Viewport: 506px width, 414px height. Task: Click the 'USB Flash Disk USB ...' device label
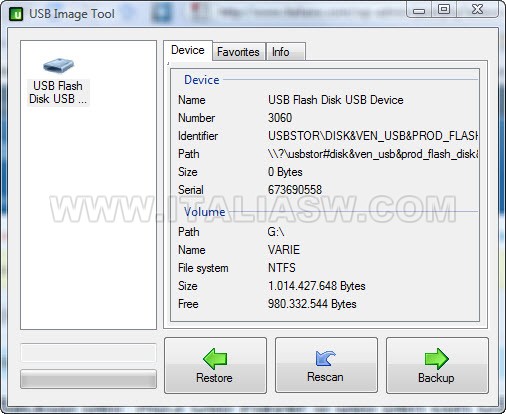click(x=58, y=92)
